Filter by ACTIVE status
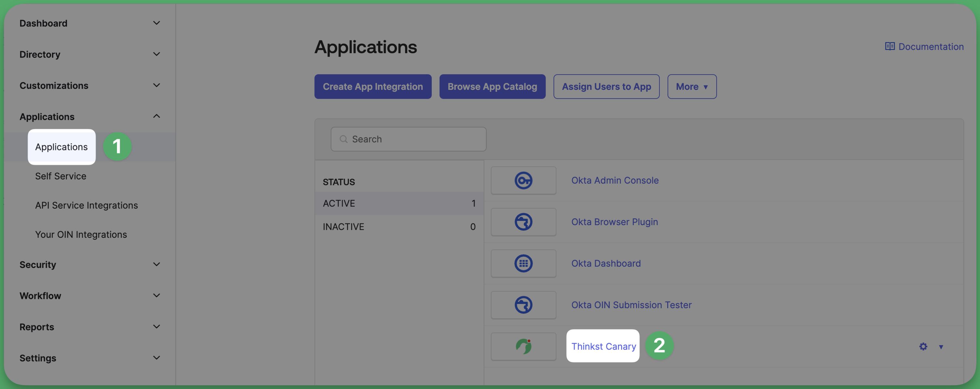This screenshot has width=980, height=389. [399, 203]
